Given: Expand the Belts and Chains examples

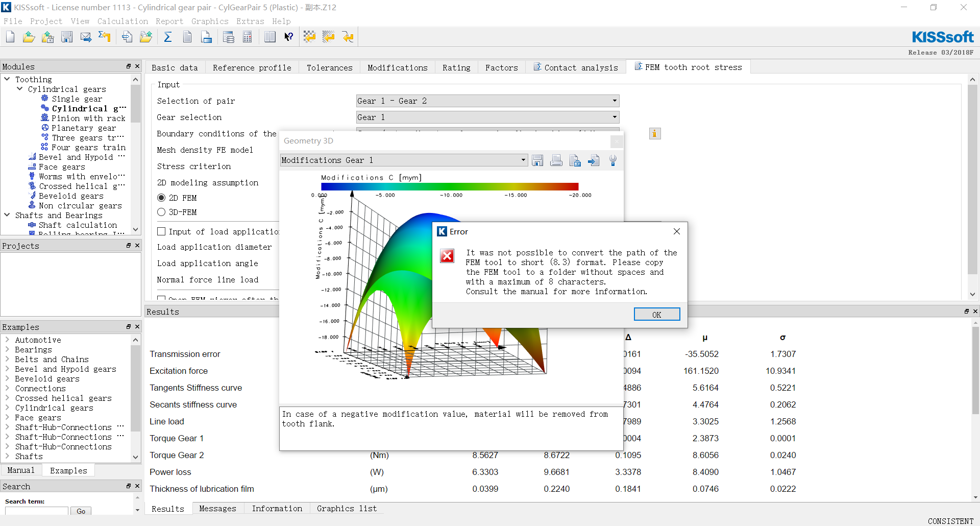Looking at the screenshot, I should pos(7,359).
